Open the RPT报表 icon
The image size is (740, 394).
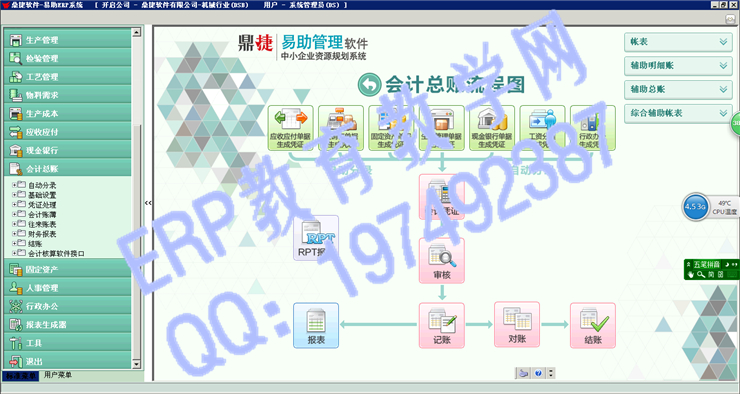(x=316, y=238)
